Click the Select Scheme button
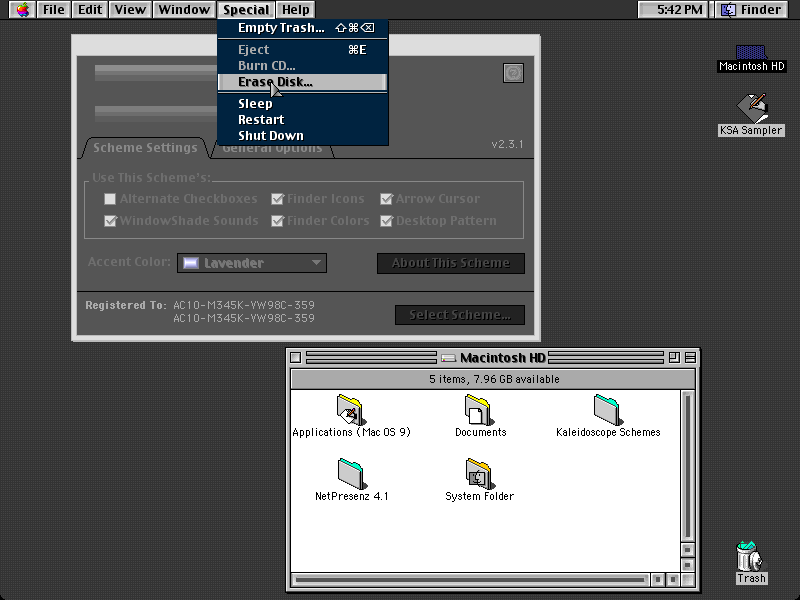Image resolution: width=800 pixels, height=600 pixels. click(x=460, y=315)
